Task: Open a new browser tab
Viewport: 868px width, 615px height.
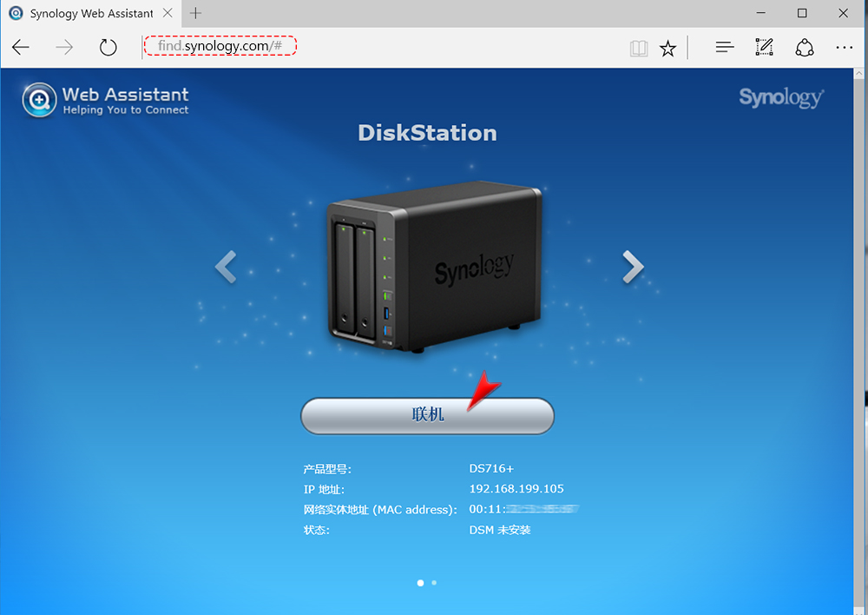Action: coord(195,13)
